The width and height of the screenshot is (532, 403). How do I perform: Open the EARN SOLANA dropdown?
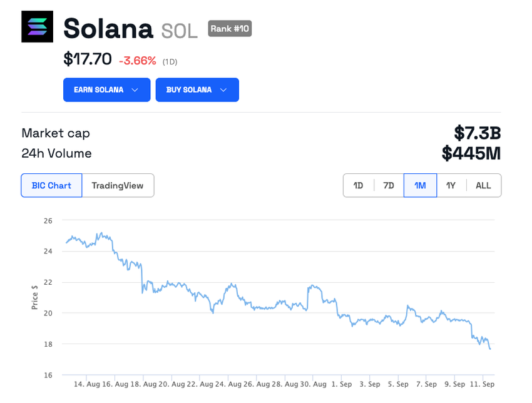[106, 89]
